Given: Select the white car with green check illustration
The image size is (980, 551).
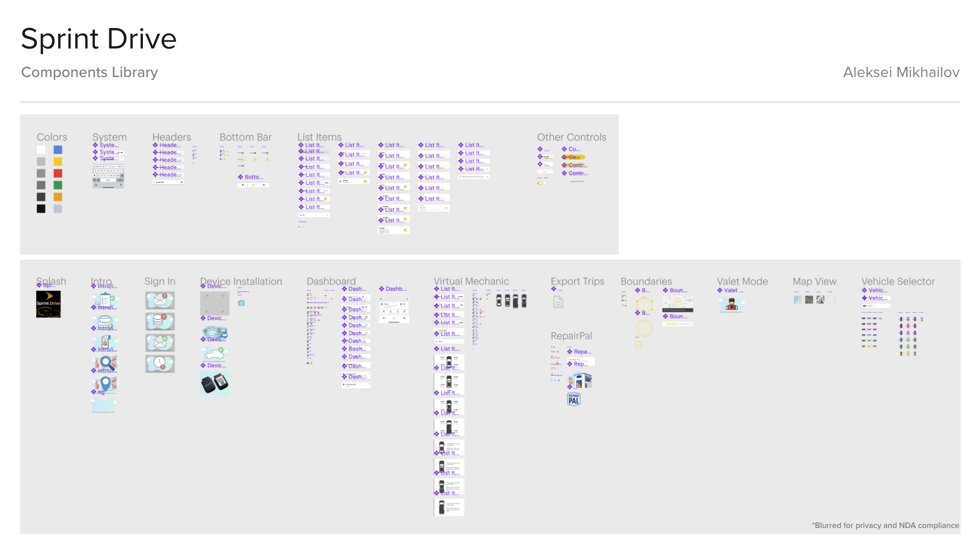Looking at the screenshot, I should tap(214, 354).
